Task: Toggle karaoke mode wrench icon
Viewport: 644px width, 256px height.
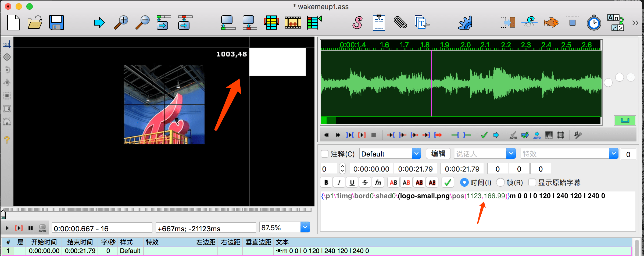Action: point(578,135)
